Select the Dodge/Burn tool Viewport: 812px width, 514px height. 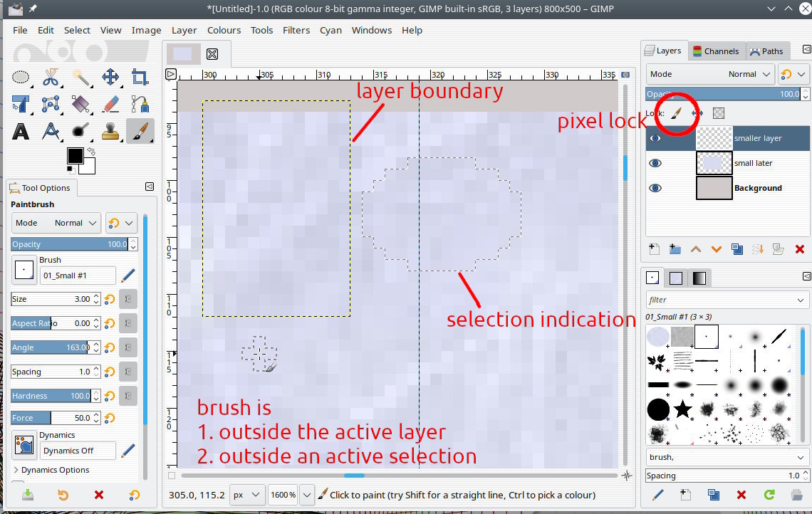coord(80,132)
